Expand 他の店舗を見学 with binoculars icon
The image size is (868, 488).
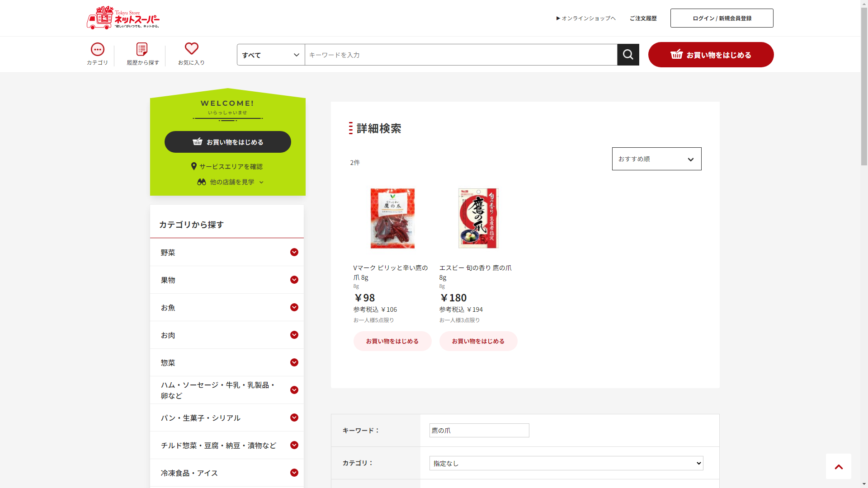click(231, 182)
